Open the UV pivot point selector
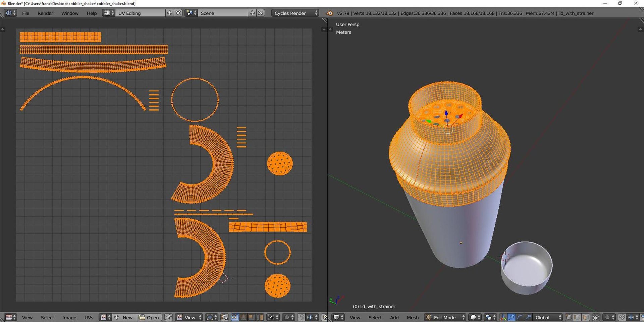 point(212,317)
